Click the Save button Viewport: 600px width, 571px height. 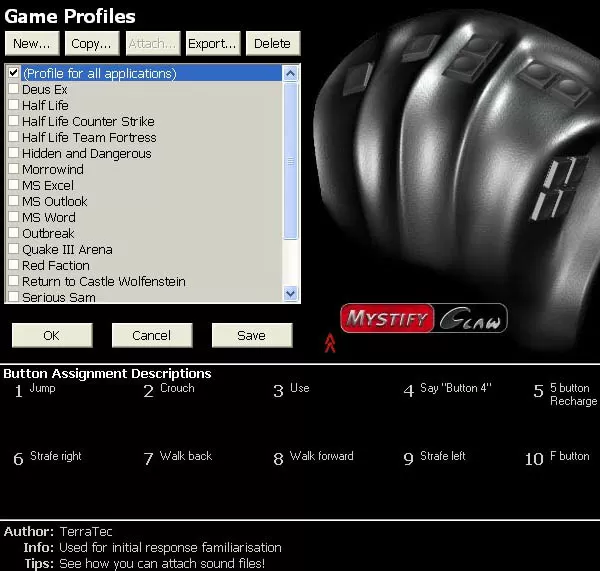tap(252, 335)
